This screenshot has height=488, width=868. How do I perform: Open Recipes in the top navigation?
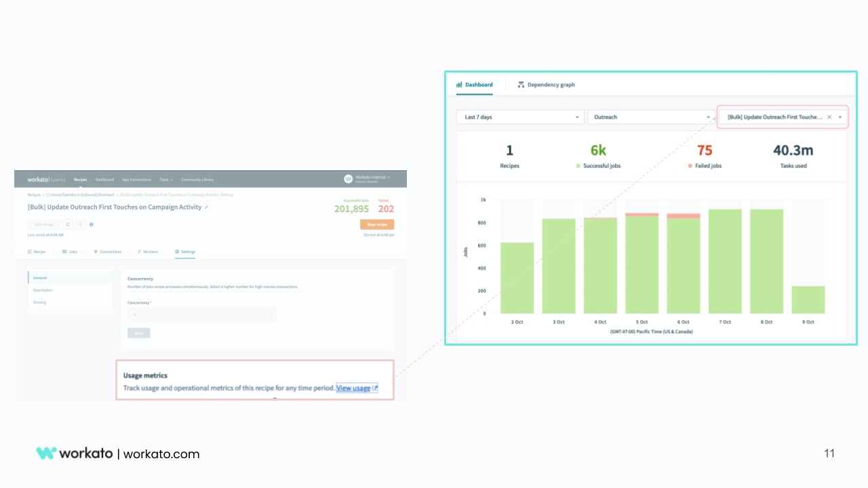coord(81,180)
